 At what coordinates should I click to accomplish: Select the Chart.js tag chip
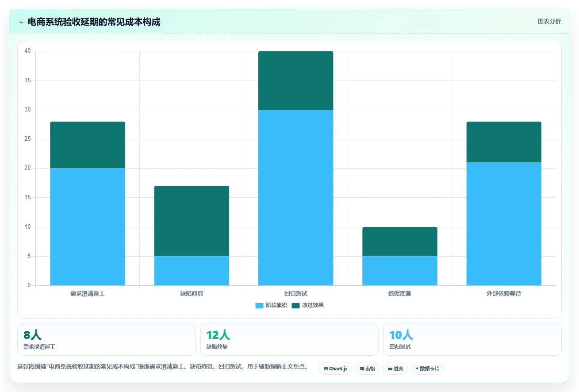pyautogui.click(x=335, y=369)
